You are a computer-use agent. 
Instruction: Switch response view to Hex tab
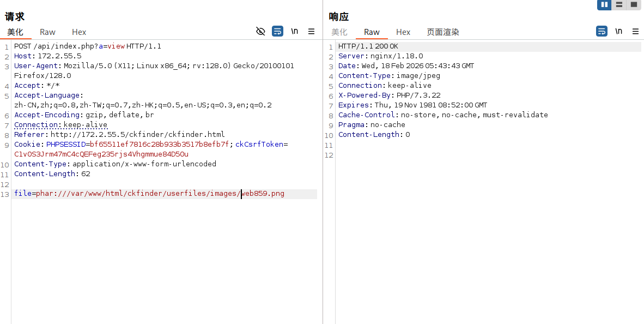(403, 32)
